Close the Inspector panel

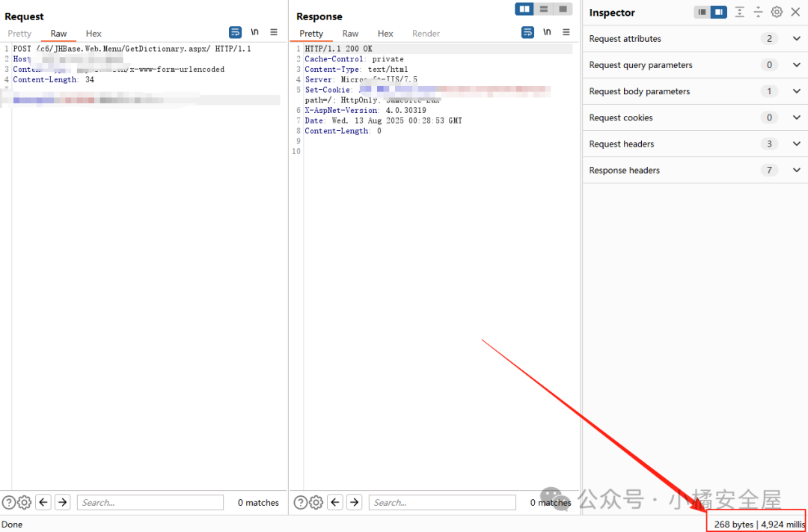[x=795, y=12]
